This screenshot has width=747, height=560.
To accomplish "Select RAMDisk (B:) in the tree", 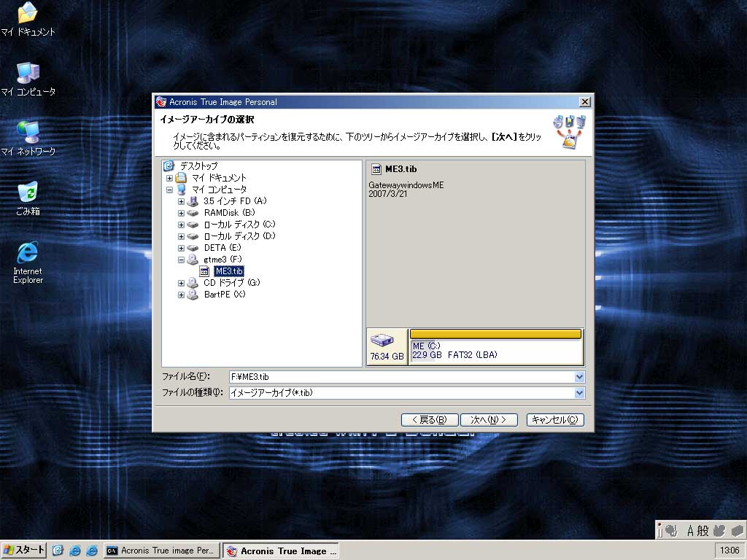I will (229, 213).
